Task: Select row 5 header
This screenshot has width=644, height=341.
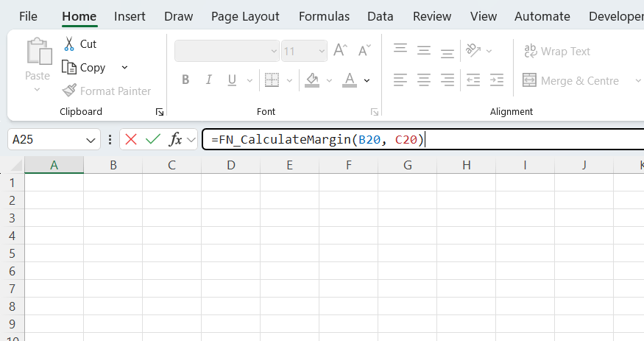Action: pyautogui.click(x=13, y=253)
